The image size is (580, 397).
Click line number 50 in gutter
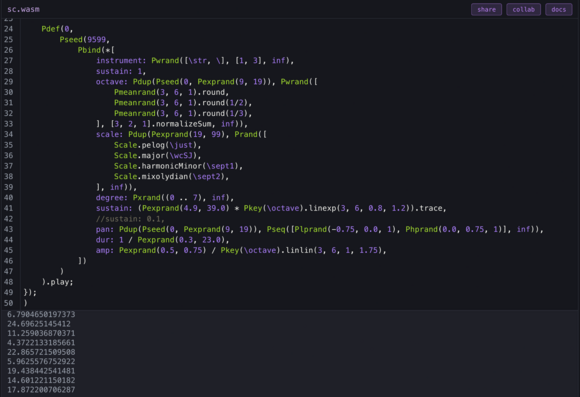[x=9, y=303]
